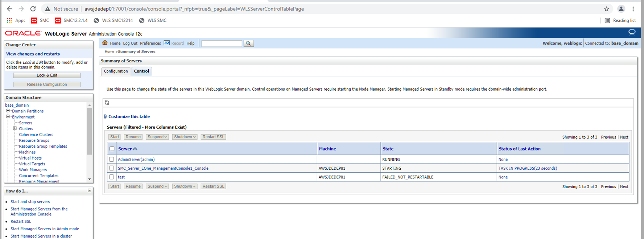Click the console search text field
644x239 pixels.
(x=222, y=44)
